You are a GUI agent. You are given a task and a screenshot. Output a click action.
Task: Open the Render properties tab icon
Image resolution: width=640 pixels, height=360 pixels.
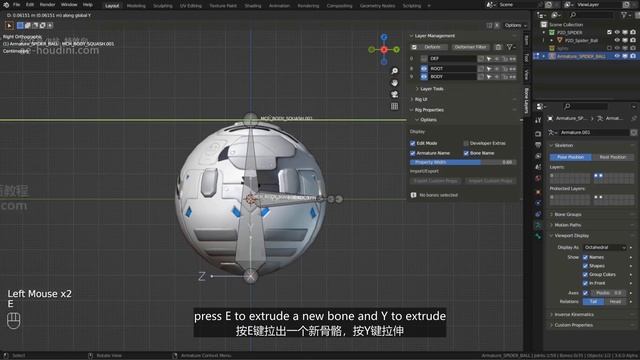pyautogui.click(x=538, y=134)
